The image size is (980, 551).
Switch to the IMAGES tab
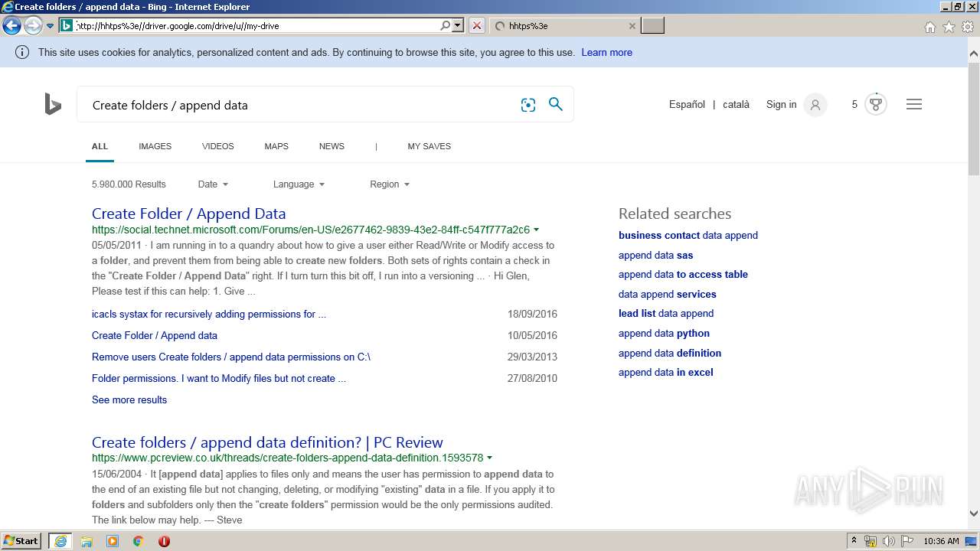pyautogui.click(x=155, y=146)
